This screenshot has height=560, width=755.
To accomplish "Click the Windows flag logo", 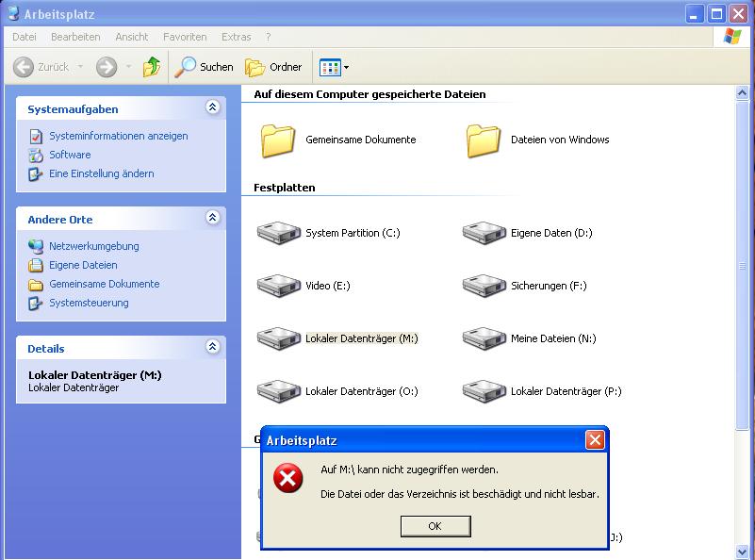I will (732, 37).
